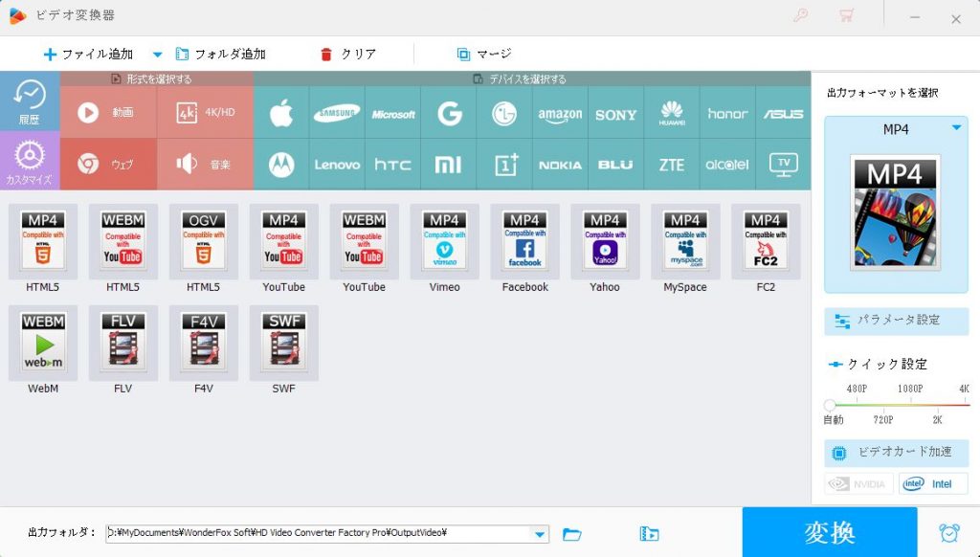Toggle NVIDIA hardware acceleration
This screenshot has height=557, width=980.
pos(858,483)
